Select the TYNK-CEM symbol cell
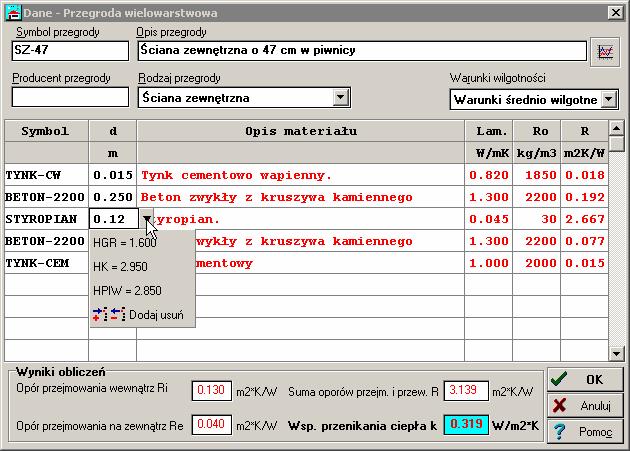This screenshot has height=451, width=630. coord(47,263)
